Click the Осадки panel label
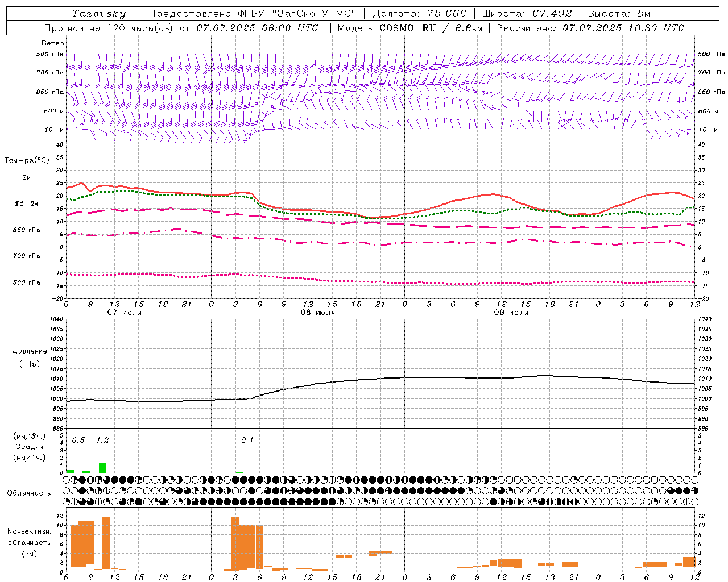Viewport: 728px width, 582px height. [29, 447]
